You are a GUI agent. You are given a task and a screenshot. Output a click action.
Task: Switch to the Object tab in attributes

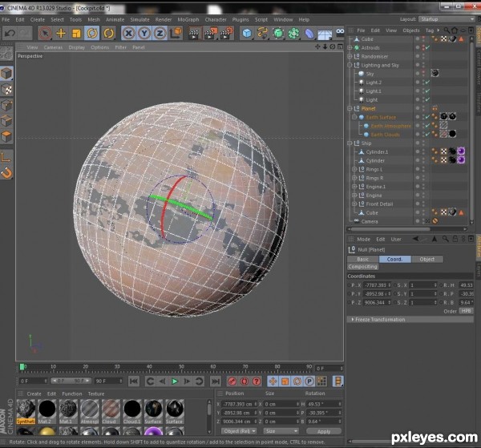pyautogui.click(x=427, y=260)
